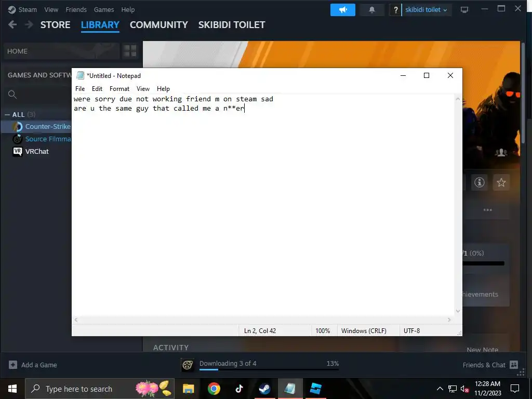Favorite the game with star icon
Screen dimensions: 532x399
(x=501, y=182)
